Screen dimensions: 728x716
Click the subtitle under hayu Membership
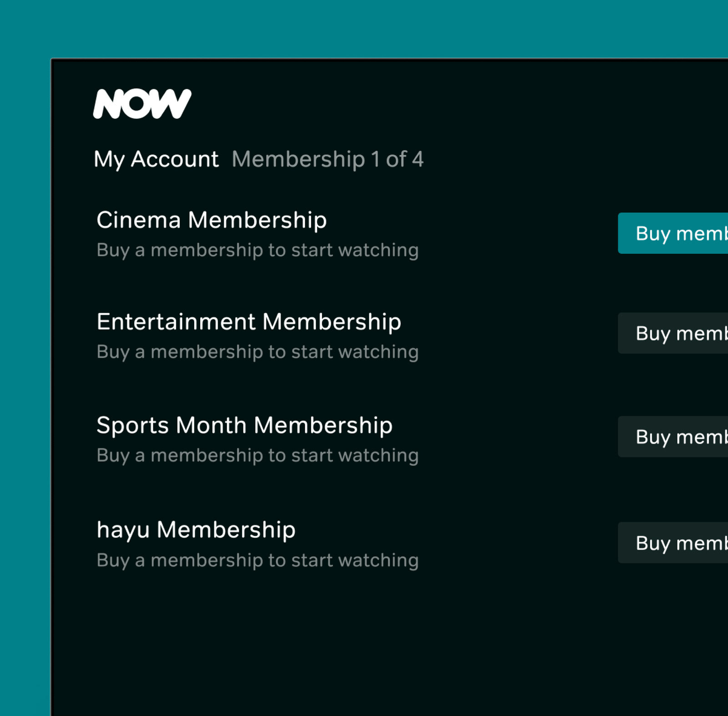258,560
